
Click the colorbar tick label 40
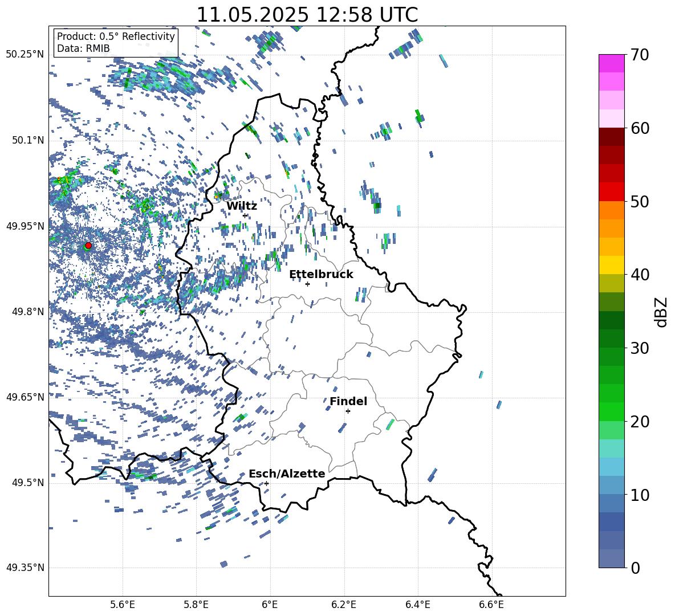640,275
